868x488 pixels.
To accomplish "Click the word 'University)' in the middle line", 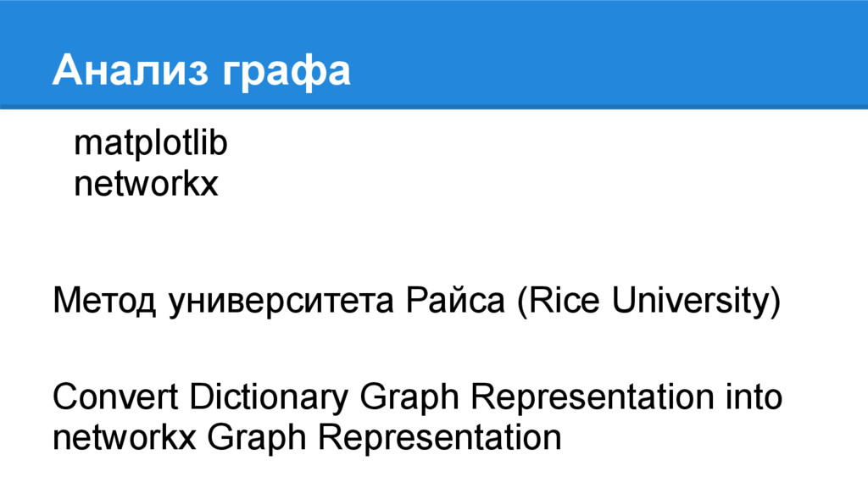I will [x=697, y=302].
